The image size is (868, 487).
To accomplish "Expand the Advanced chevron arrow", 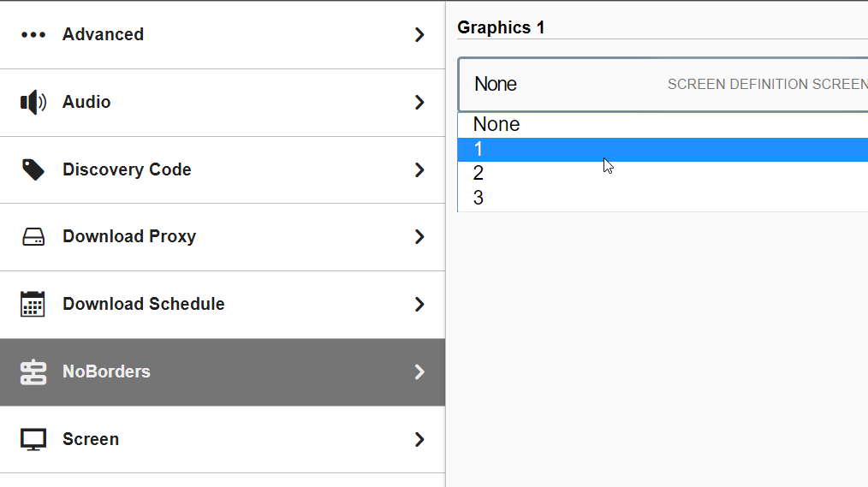I will point(419,35).
